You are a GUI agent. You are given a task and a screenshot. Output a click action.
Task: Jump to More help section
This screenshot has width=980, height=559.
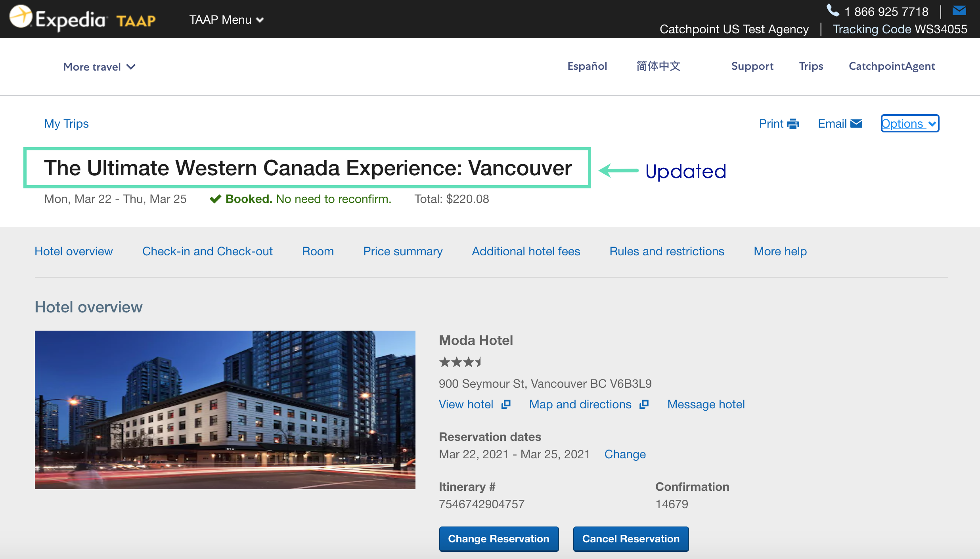click(780, 251)
